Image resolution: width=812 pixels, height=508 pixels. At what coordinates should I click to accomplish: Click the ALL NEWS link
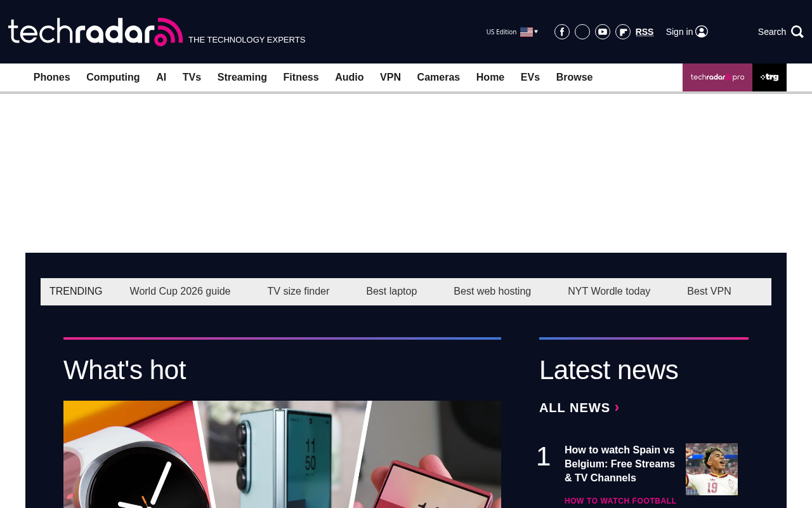pyautogui.click(x=579, y=408)
